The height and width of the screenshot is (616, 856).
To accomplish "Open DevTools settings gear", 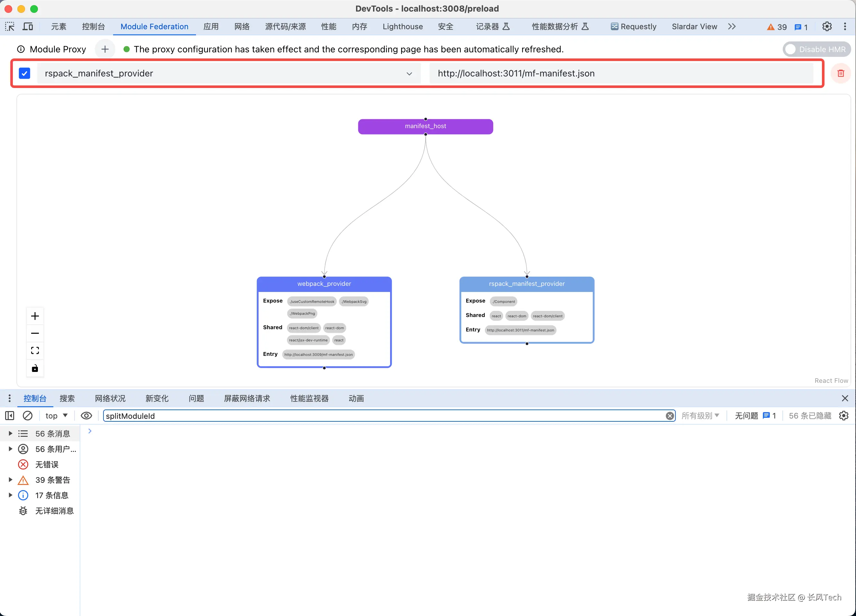I will [x=826, y=26].
